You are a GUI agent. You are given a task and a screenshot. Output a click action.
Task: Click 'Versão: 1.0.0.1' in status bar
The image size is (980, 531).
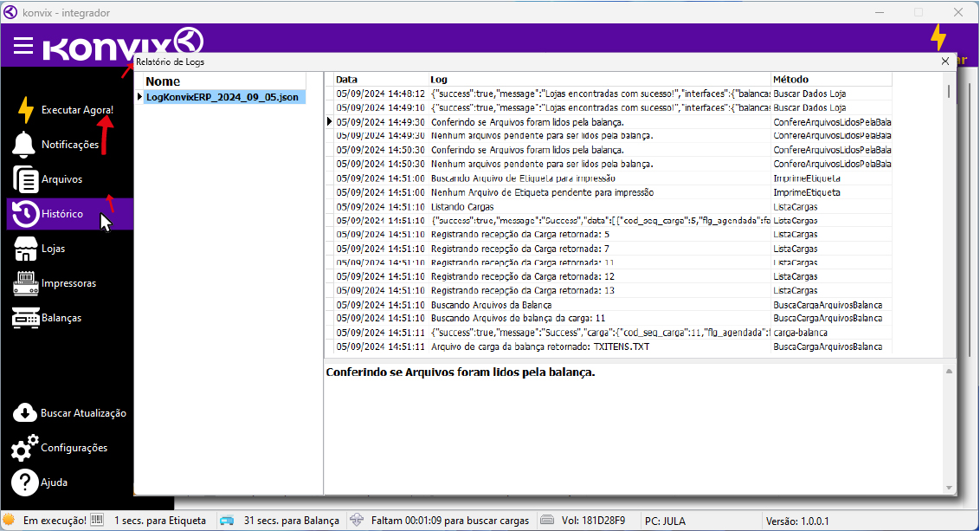tap(797, 521)
